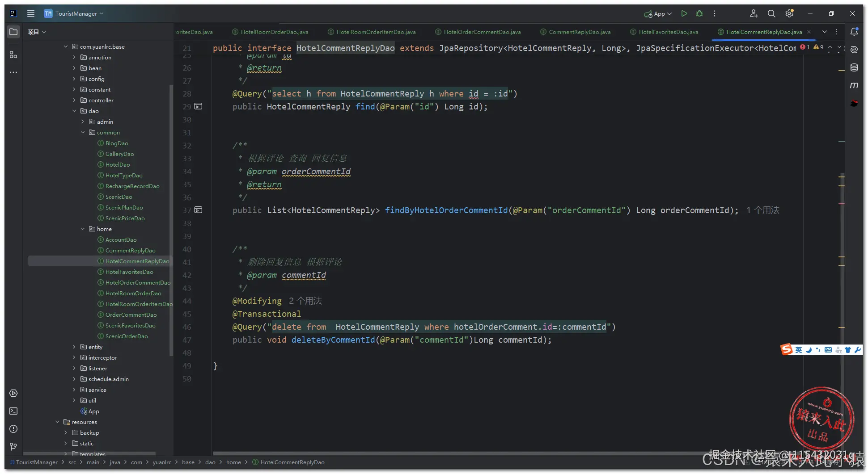Open HotelDao in project tree

point(118,164)
